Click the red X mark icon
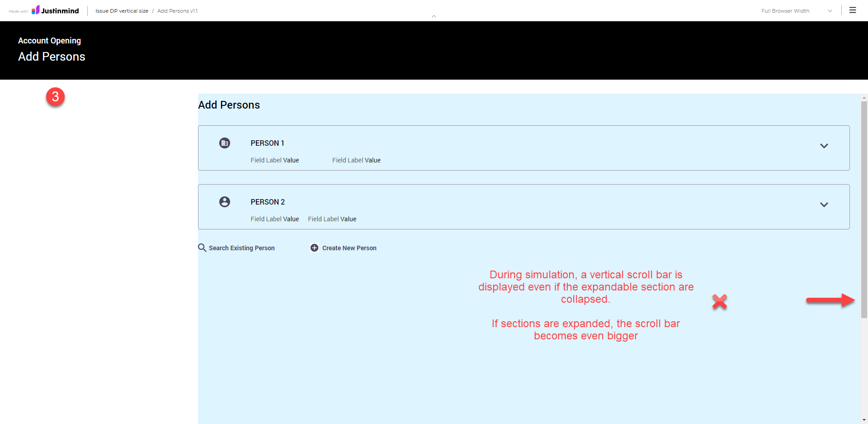This screenshot has height=424, width=868. (719, 301)
